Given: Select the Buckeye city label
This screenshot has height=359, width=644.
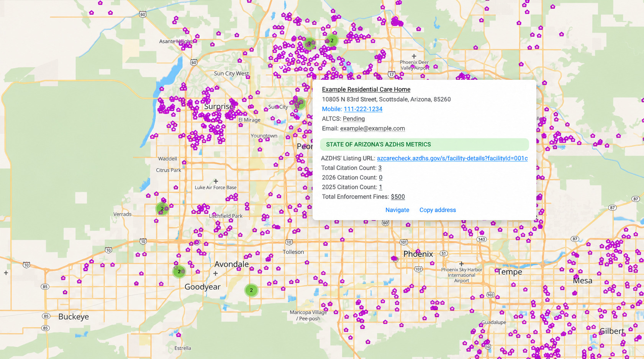Looking at the screenshot, I should [74, 317].
